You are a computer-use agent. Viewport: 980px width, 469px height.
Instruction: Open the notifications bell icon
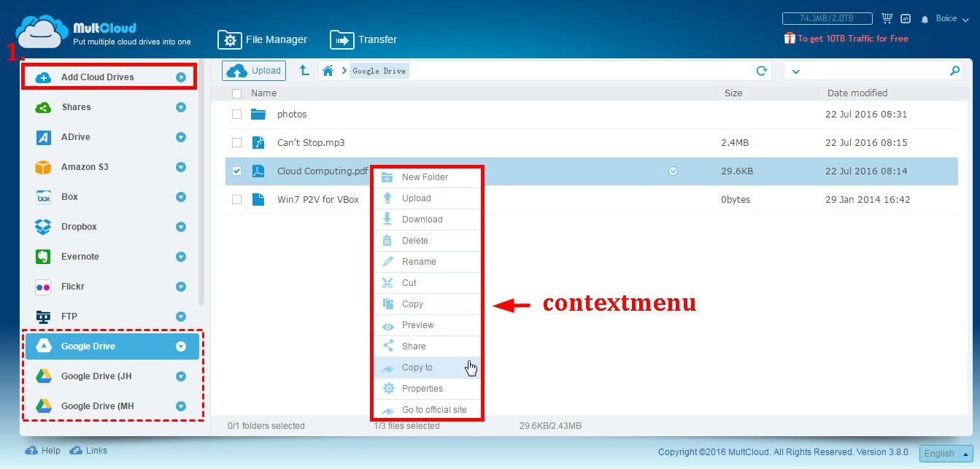tap(925, 19)
